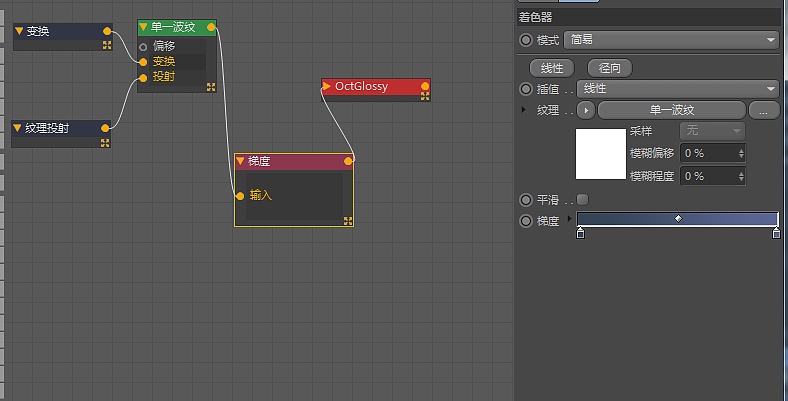
Task: Click the 模糊程度 stepper arrows
Action: coord(741,176)
